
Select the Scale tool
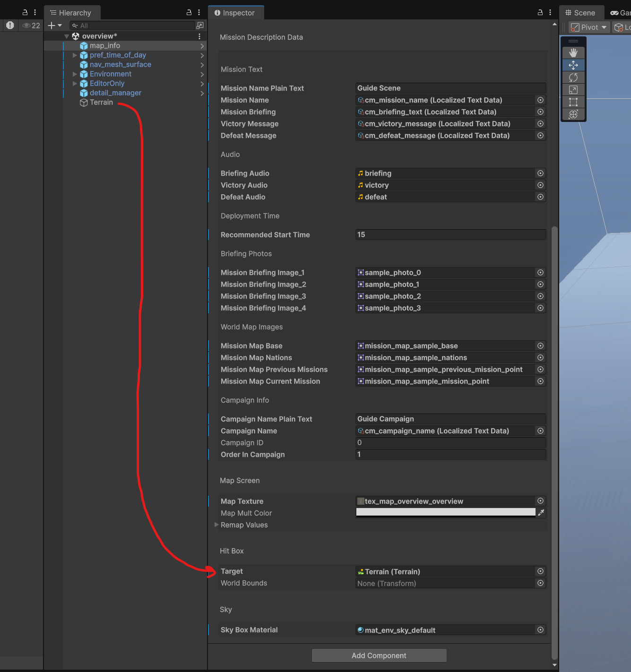pos(573,90)
